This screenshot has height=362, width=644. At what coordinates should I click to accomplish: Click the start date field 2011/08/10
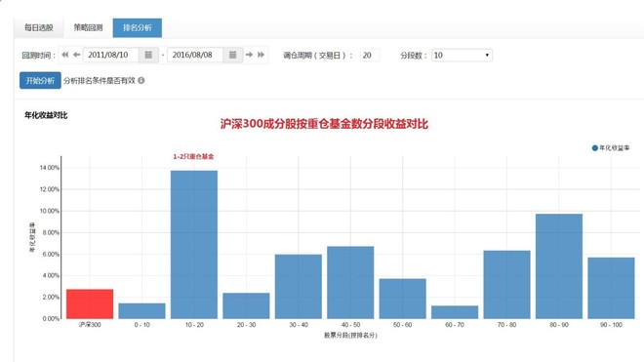(111, 55)
